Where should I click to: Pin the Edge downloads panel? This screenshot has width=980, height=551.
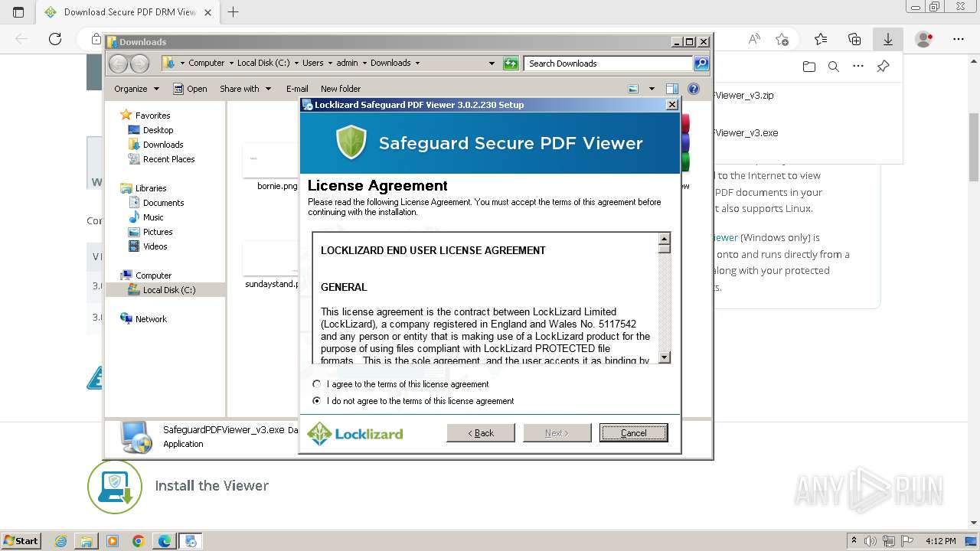point(883,67)
